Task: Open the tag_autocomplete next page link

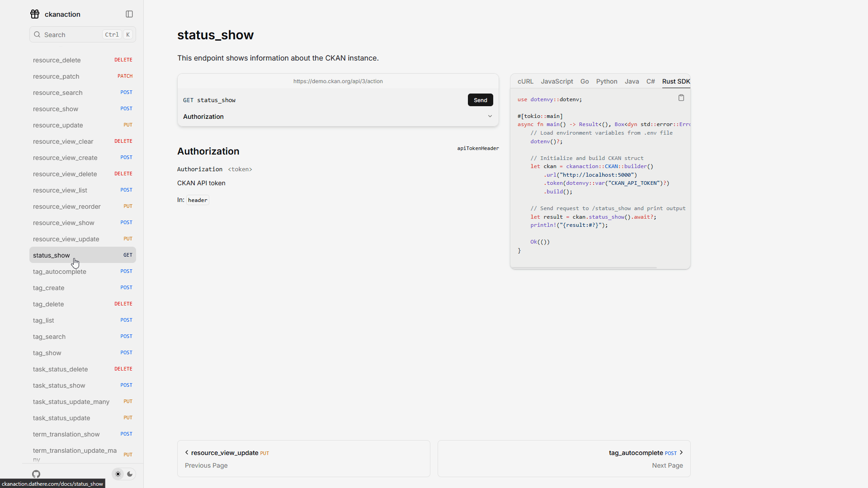Action: [636, 453]
